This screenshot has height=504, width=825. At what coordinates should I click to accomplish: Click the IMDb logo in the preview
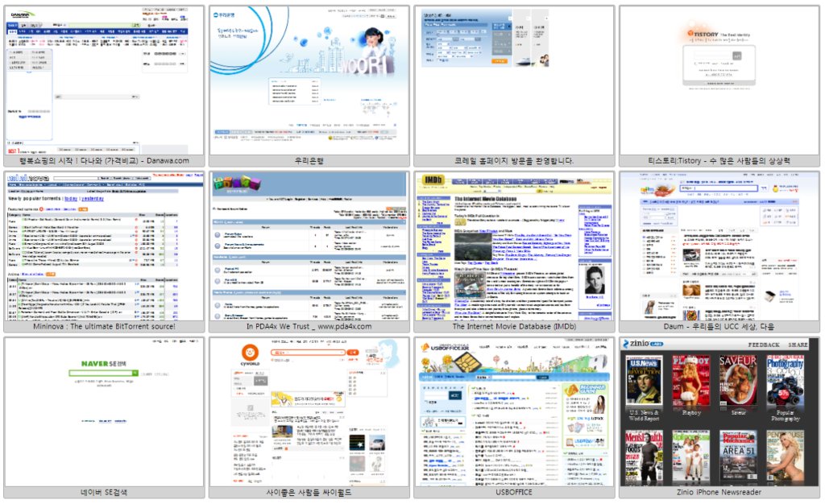click(433, 180)
